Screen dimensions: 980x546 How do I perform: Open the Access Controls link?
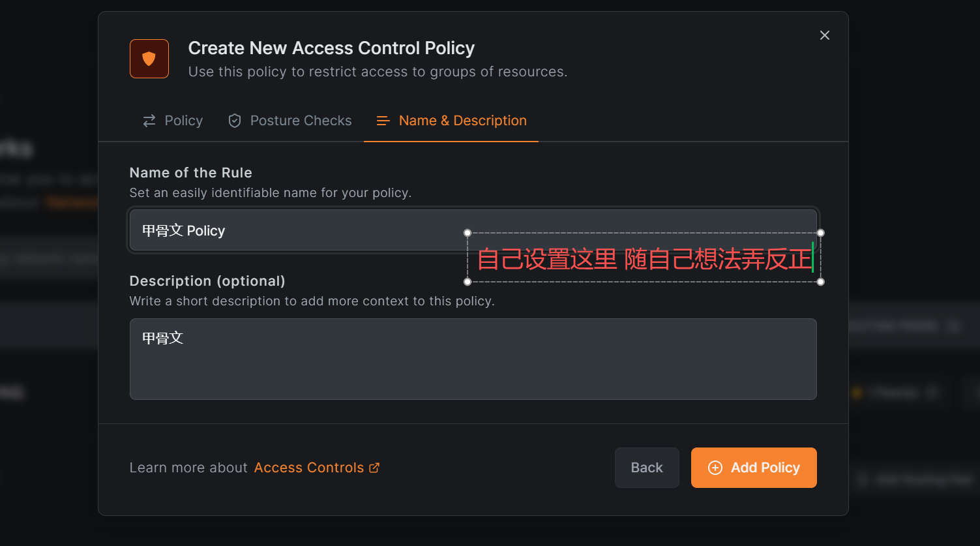coord(309,468)
